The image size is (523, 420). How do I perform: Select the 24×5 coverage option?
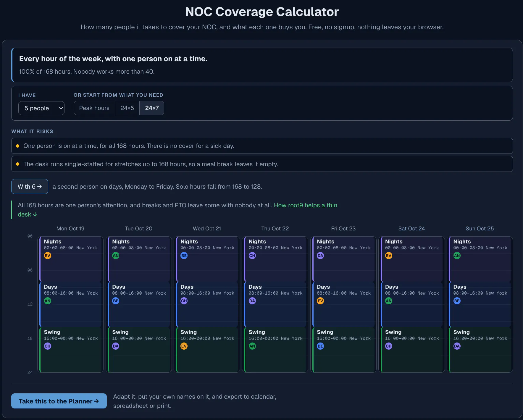(x=127, y=108)
